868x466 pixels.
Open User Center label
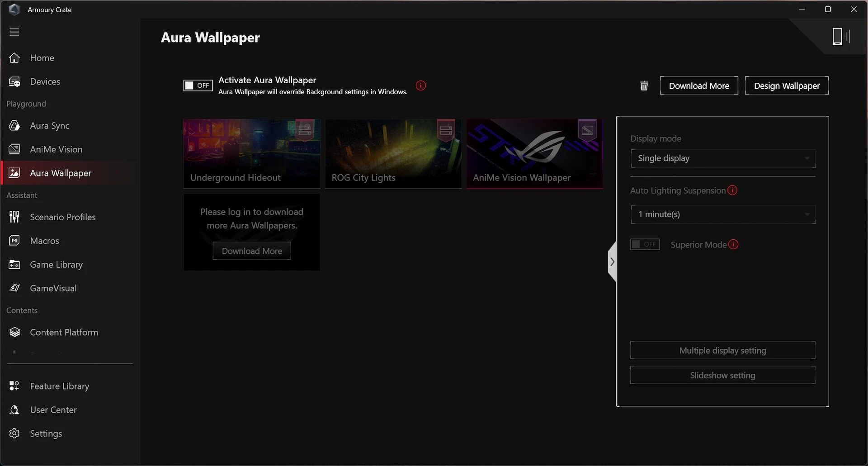coord(53,410)
